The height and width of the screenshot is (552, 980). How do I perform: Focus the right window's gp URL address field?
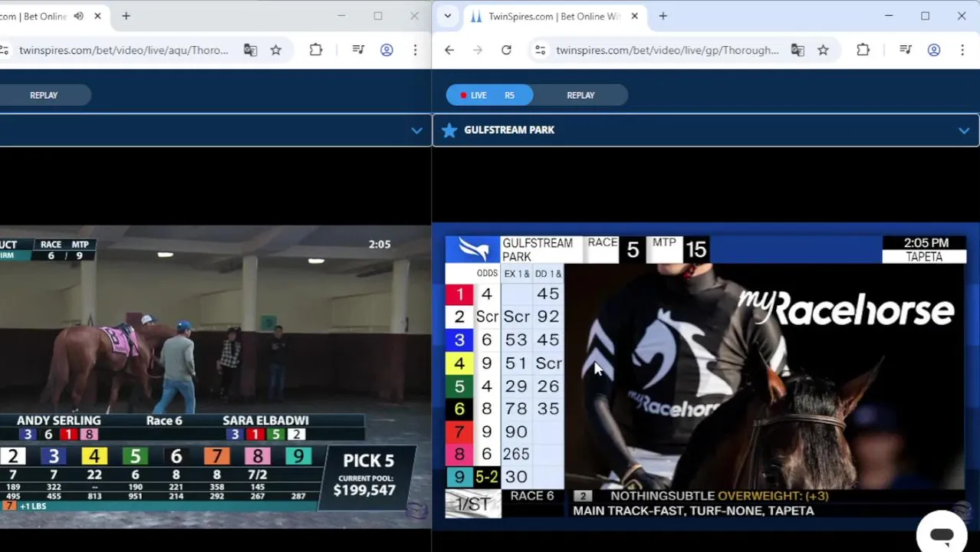click(x=667, y=50)
